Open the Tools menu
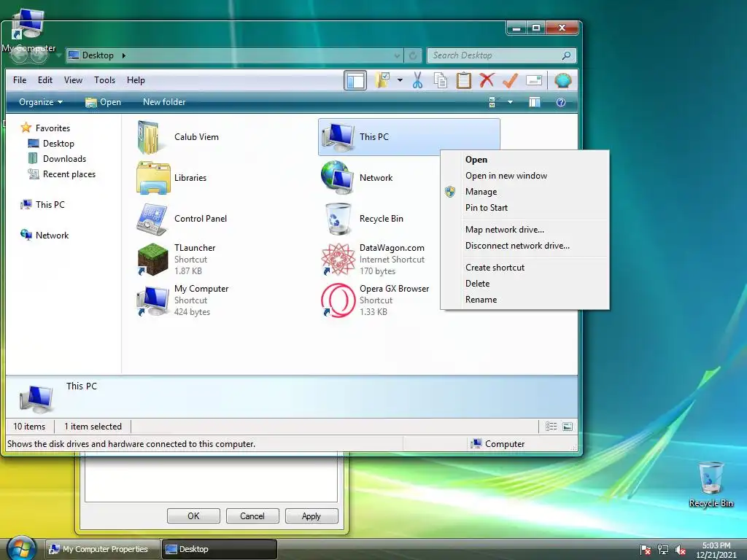This screenshot has width=747, height=560. [104, 80]
